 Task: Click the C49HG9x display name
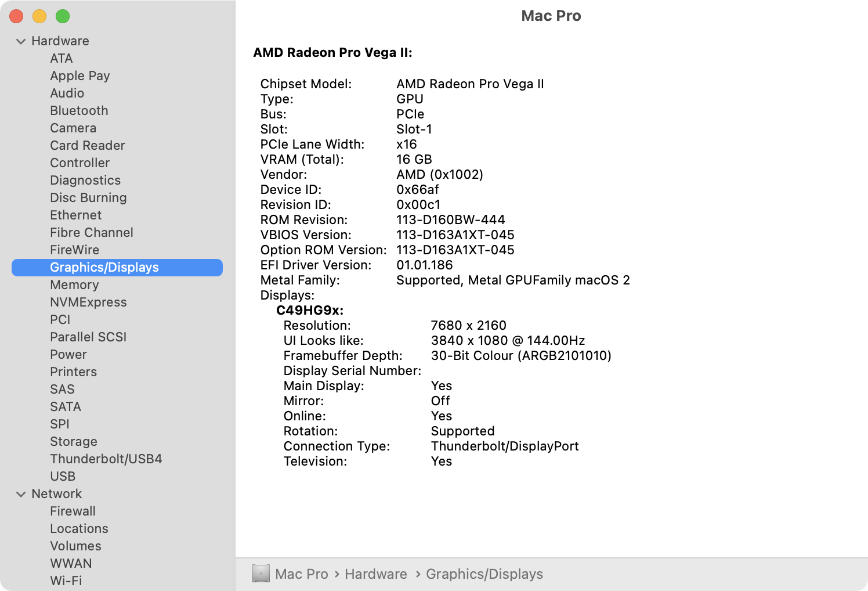click(x=310, y=311)
